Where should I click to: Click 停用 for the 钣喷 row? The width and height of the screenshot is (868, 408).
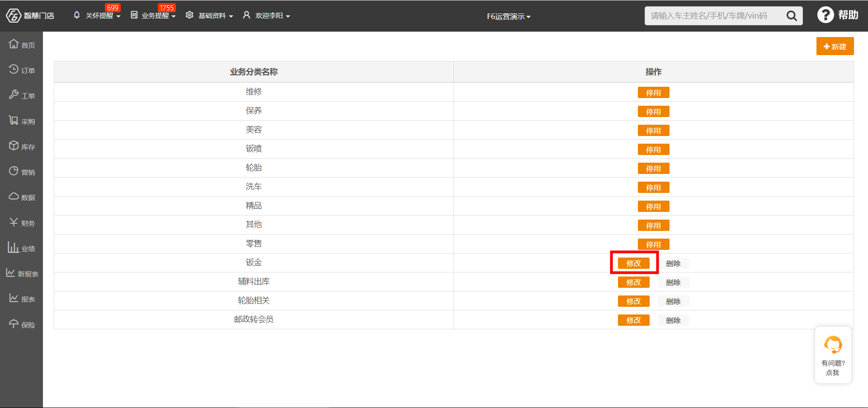coord(653,150)
